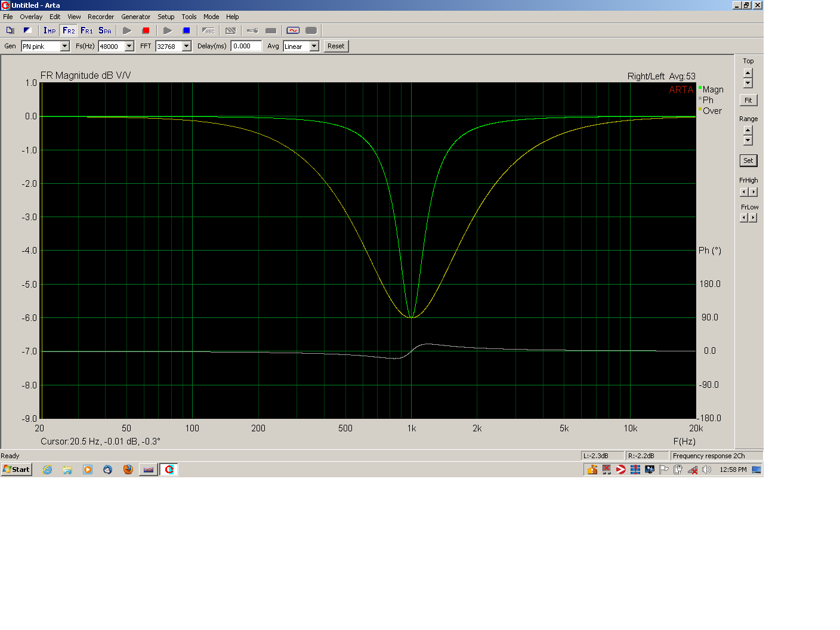Toggle the Magn legend entry
The image size is (840, 630).
(x=711, y=89)
